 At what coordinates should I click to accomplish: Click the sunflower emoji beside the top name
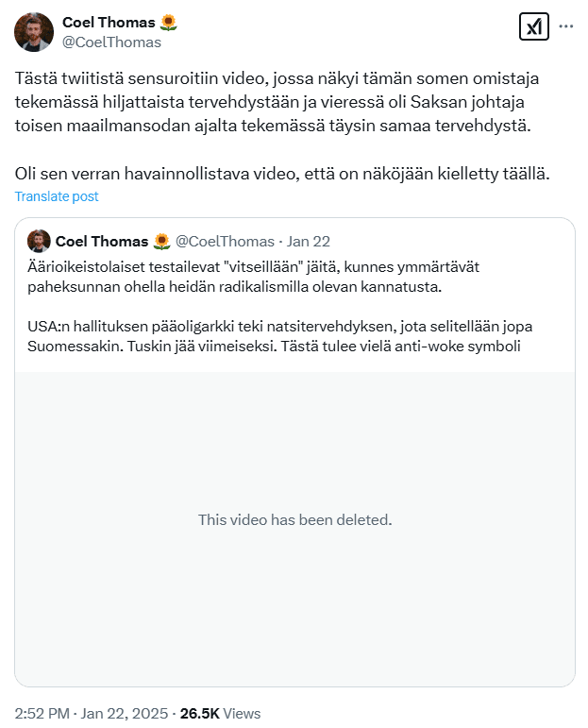168,23
